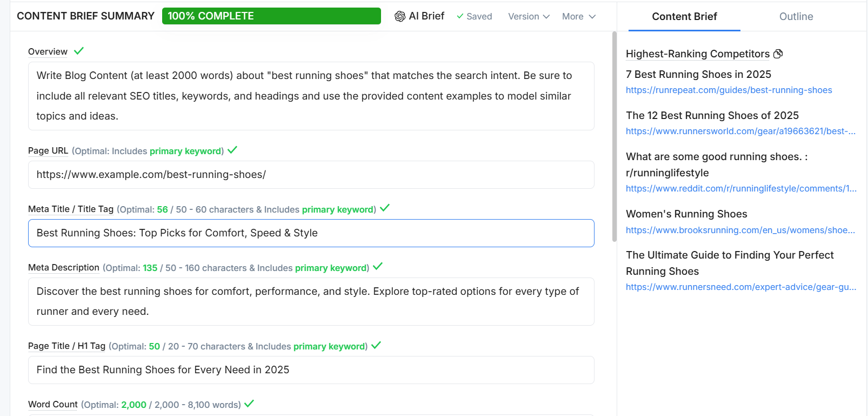Click the Word Count validation checkmark
Screen dimensions: 868x416
click(249, 404)
